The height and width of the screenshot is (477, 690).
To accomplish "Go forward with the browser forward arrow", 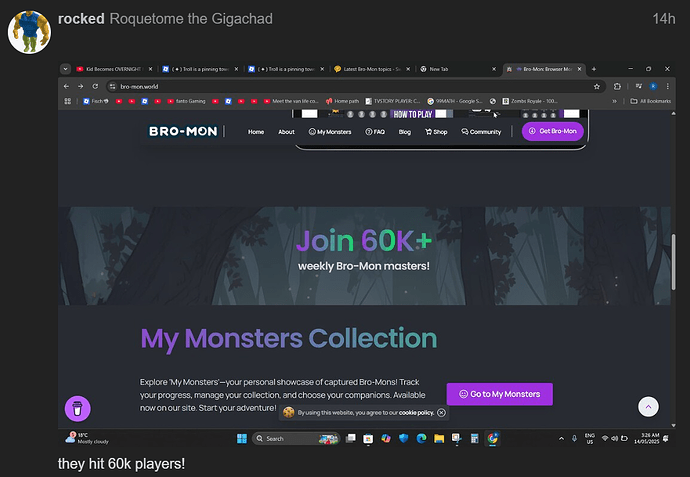I will 81,87.
